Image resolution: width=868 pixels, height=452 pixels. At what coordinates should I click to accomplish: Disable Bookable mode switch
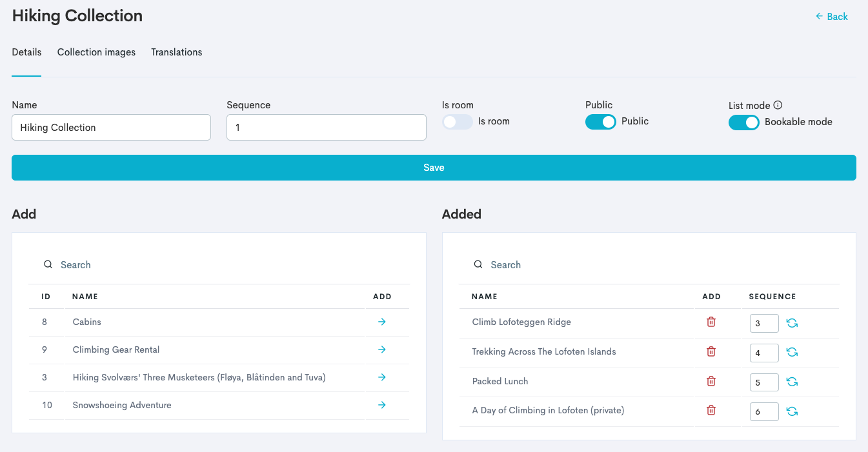[x=744, y=123]
